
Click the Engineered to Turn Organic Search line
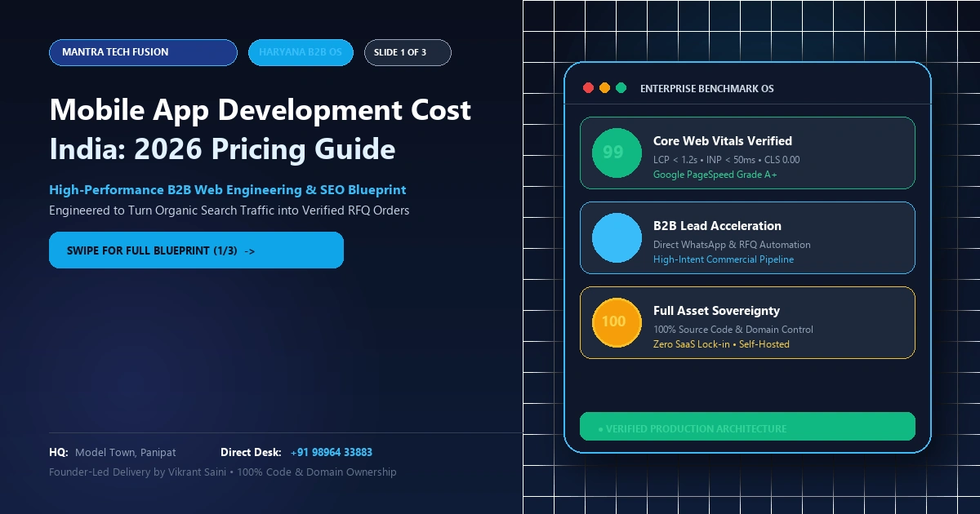(x=229, y=210)
